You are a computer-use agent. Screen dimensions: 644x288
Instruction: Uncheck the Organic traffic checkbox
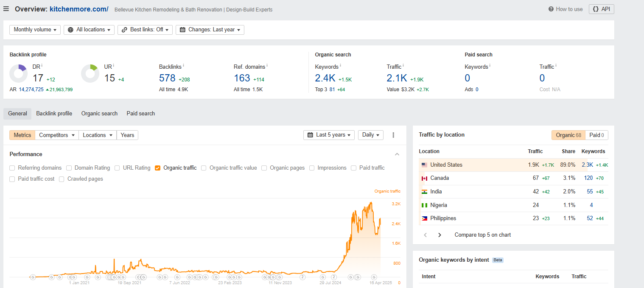coord(158,168)
